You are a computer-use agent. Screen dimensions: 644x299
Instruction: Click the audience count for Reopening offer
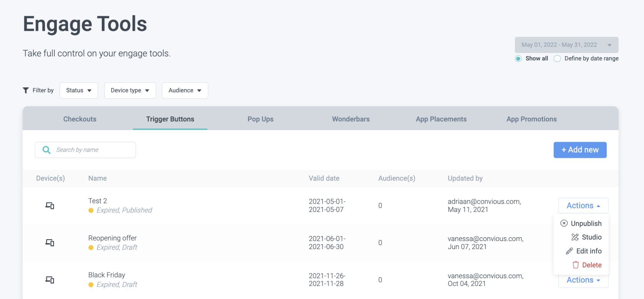(x=380, y=243)
